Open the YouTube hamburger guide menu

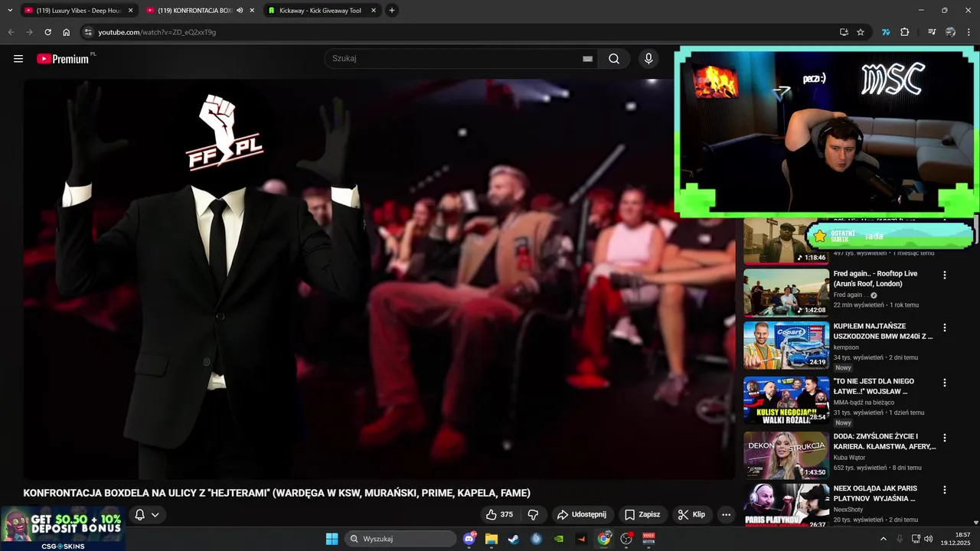pos(18,59)
